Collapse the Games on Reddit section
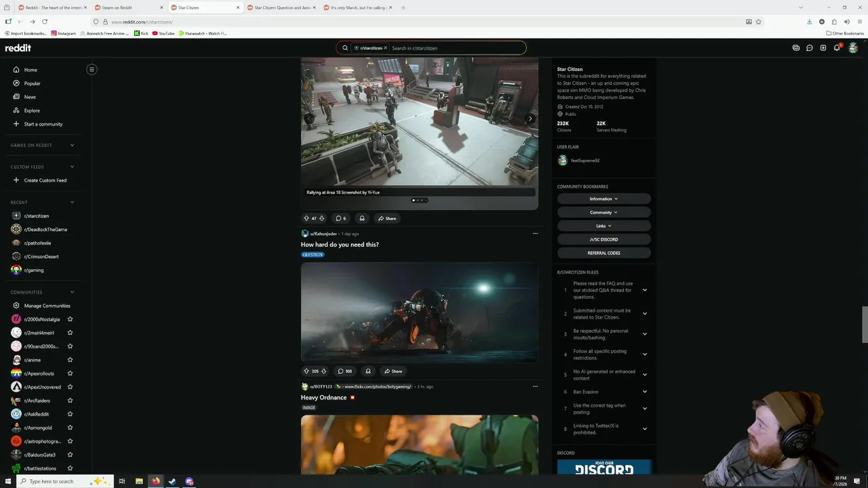868x488 pixels. [72, 145]
